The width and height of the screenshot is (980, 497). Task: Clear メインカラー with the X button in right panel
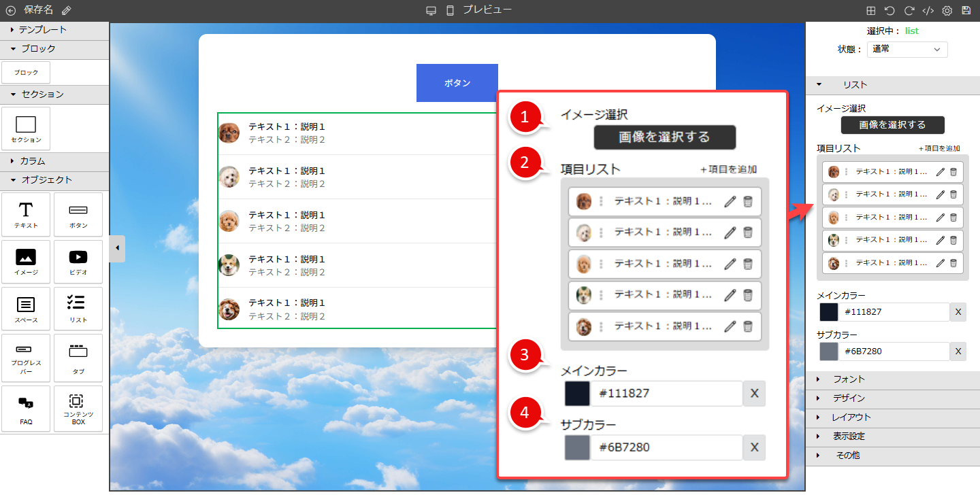click(x=958, y=312)
